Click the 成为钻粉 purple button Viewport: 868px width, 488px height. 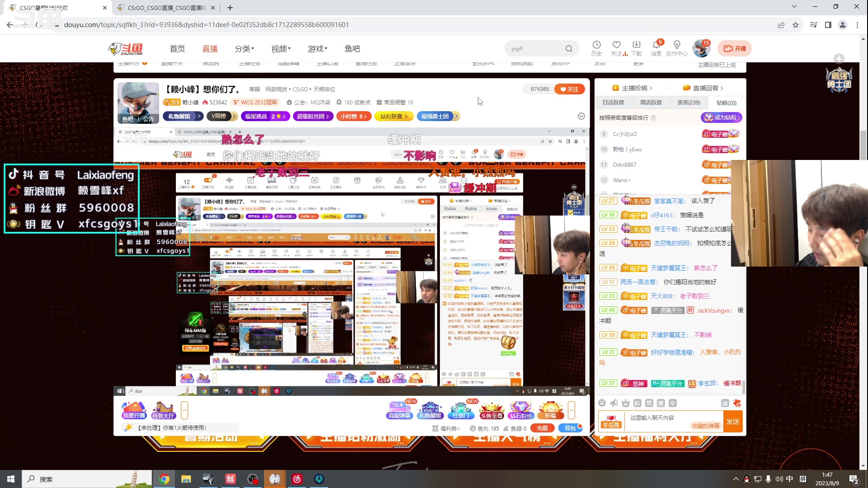point(722,117)
